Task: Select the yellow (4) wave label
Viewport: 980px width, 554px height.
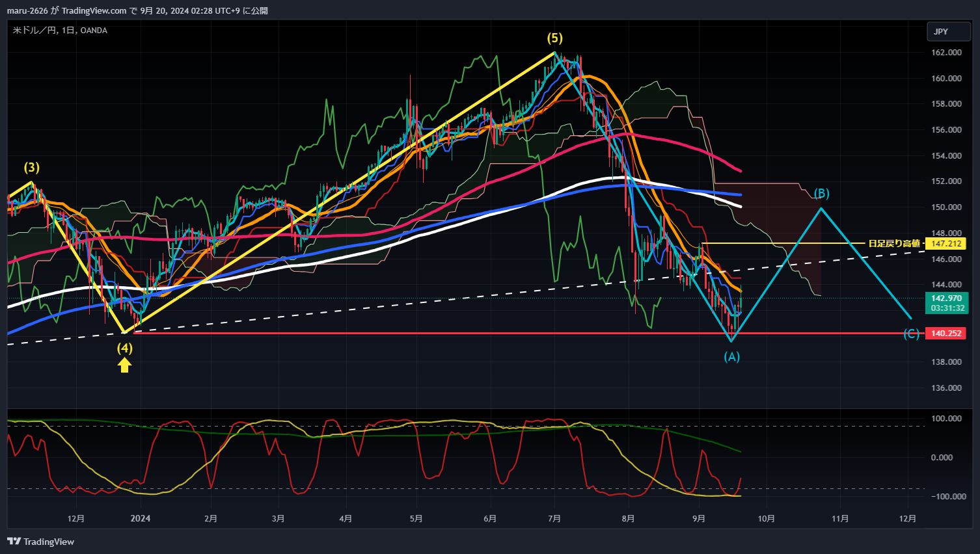Action: pyautogui.click(x=124, y=348)
